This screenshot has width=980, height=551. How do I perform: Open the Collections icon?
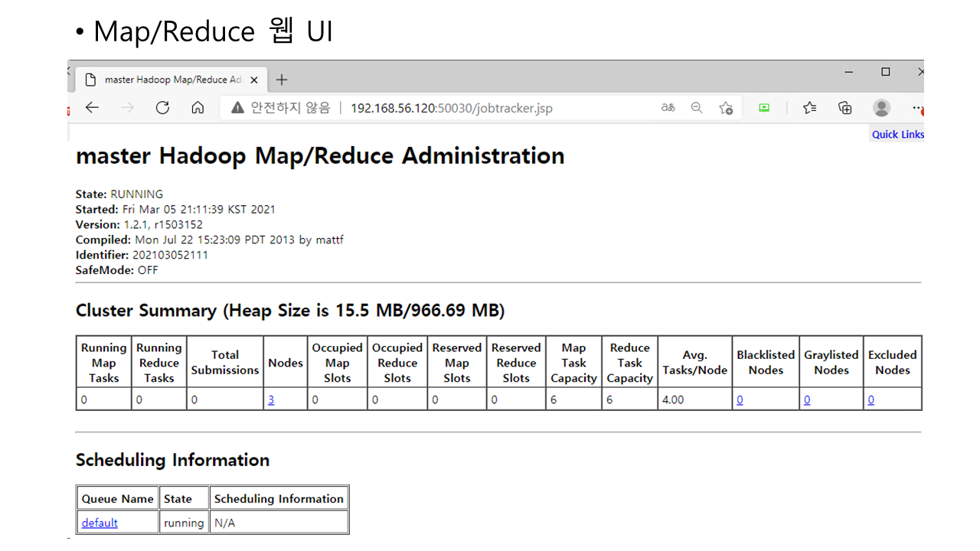pyautogui.click(x=845, y=108)
